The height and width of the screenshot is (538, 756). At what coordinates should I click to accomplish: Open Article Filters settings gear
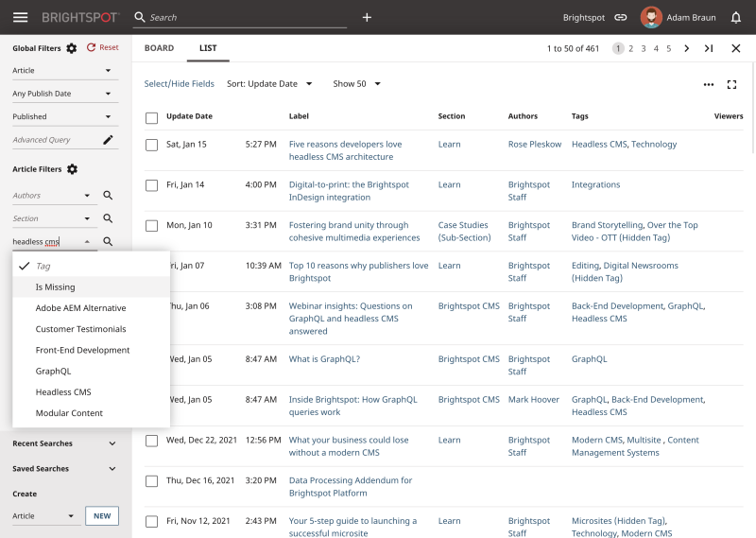tap(73, 169)
